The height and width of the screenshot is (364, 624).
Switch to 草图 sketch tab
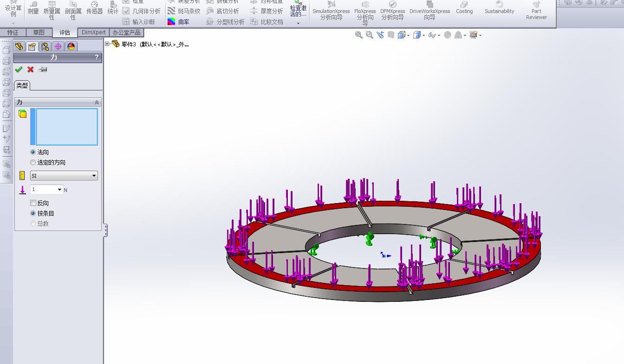pyautogui.click(x=39, y=32)
